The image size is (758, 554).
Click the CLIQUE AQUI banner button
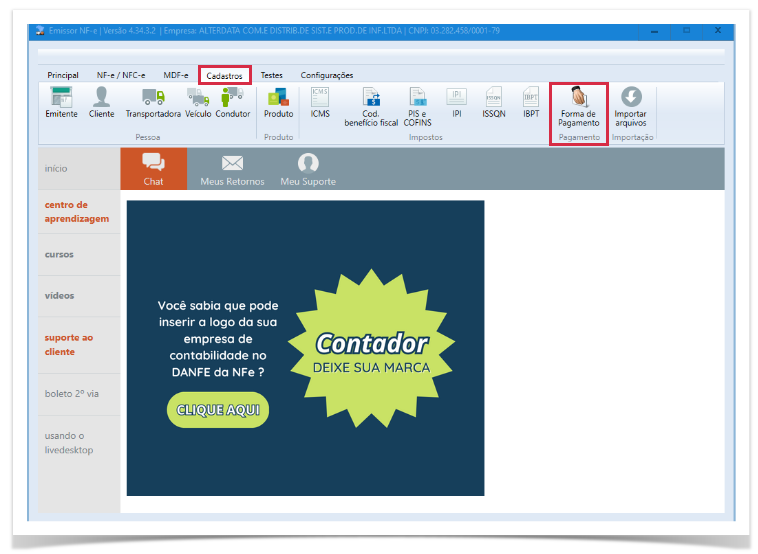(x=218, y=410)
